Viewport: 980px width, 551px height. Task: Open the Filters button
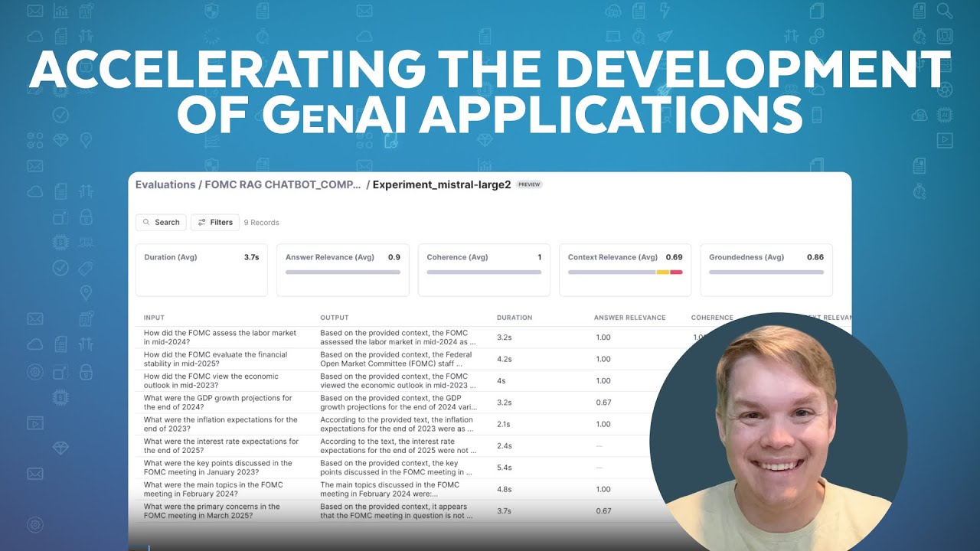(x=215, y=222)
